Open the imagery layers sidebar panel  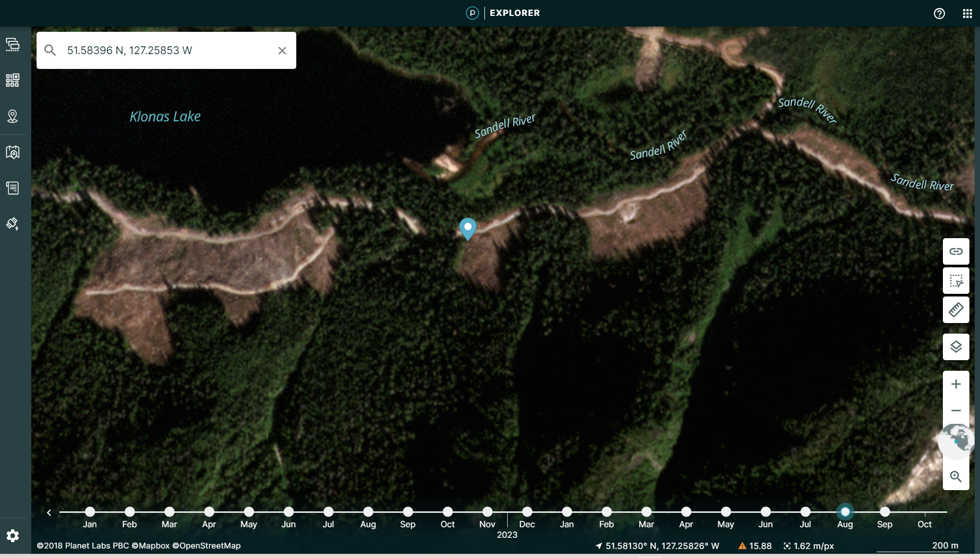tap(13, 45)
